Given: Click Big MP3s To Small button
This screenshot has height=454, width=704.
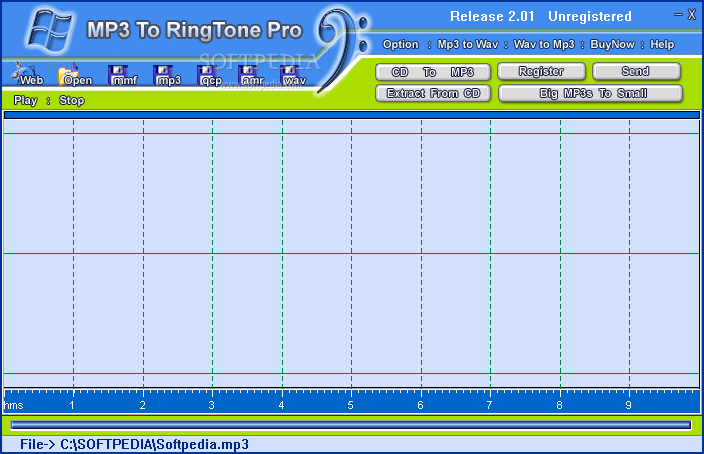Looking at the screenshot, I should tap(590, 93).
